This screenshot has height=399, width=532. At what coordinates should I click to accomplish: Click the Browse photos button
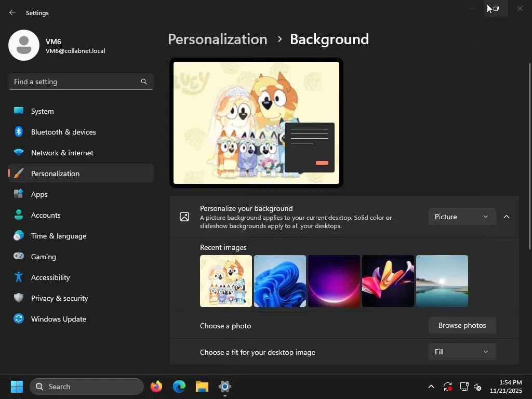coord(462,325)
